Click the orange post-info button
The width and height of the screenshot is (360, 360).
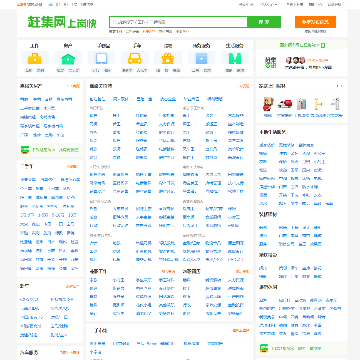click(x=315, y=22)
